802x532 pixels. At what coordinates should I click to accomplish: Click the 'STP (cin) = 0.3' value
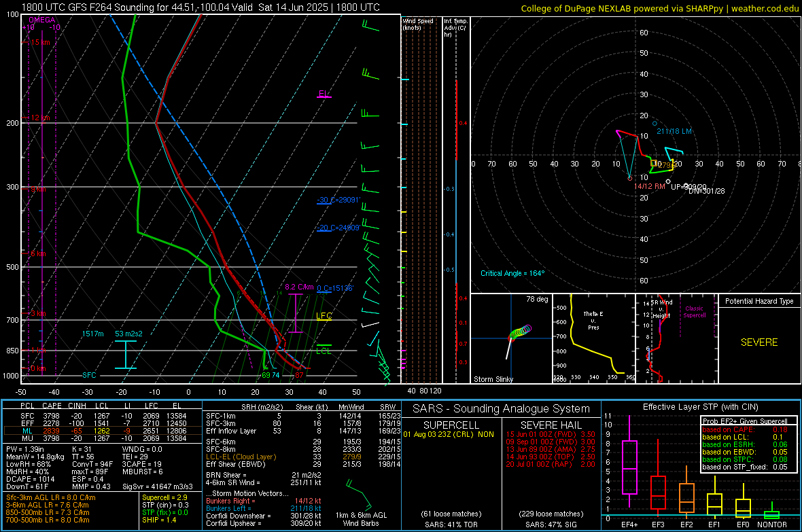click(x=165, y=505)
